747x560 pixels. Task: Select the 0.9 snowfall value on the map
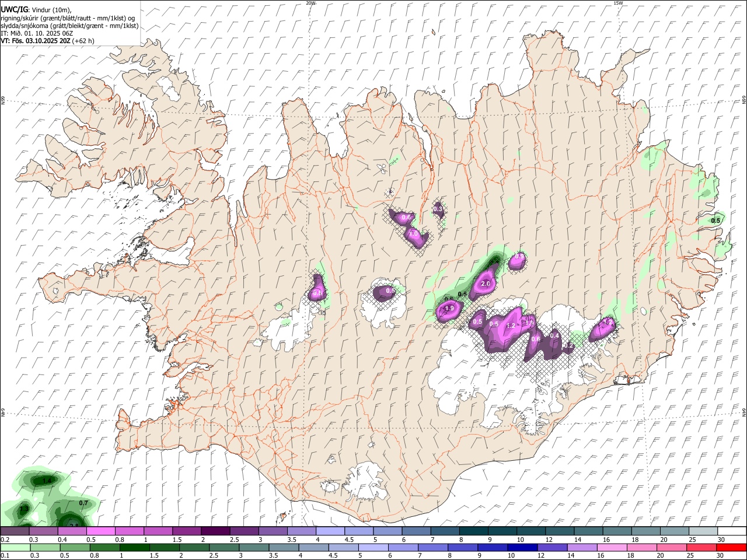pos(519,257)
